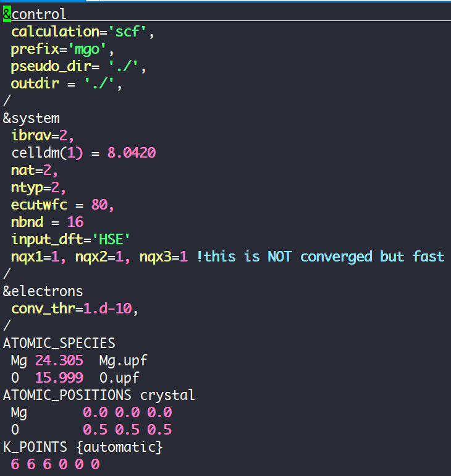Click the outdir keyword
The image size is (451, 476).
(35, 83)
